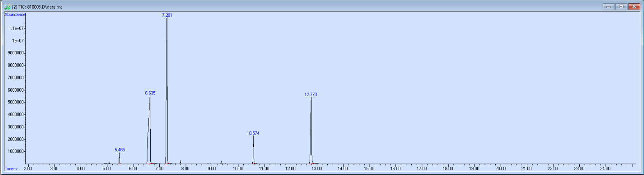Click the 17.00 time axis label

[x=422, y=168]
